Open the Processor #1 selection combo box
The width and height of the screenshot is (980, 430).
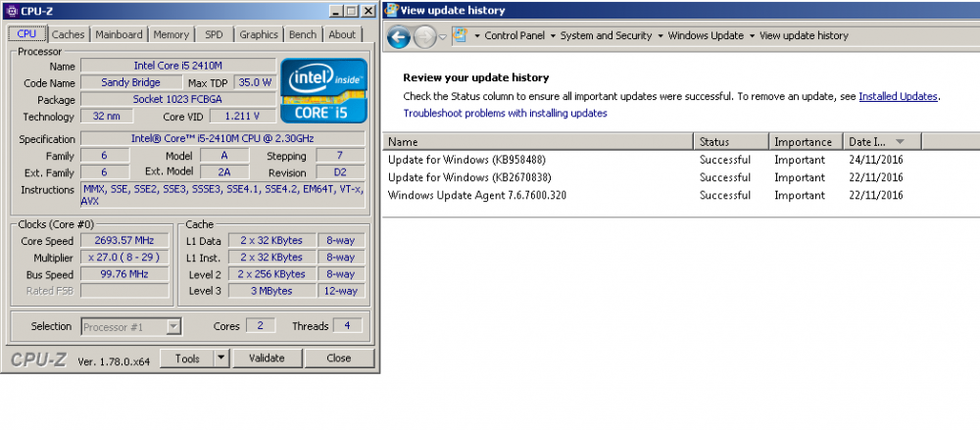[x=131, y=326]
